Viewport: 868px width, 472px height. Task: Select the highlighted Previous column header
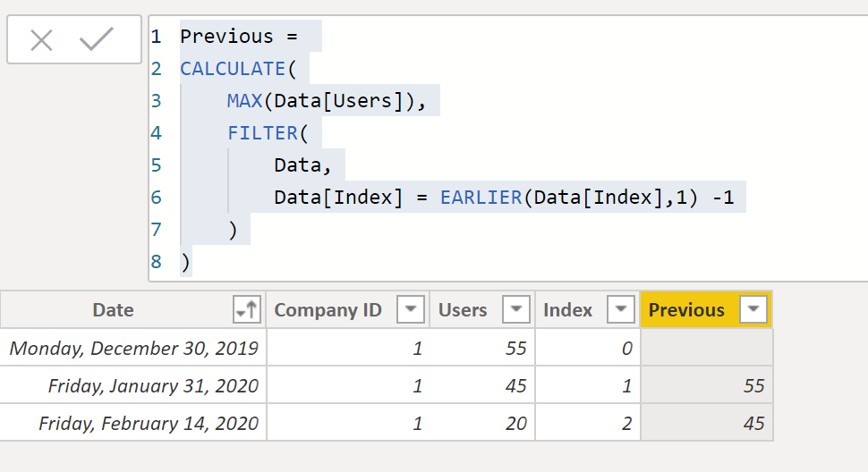point(686,310)
